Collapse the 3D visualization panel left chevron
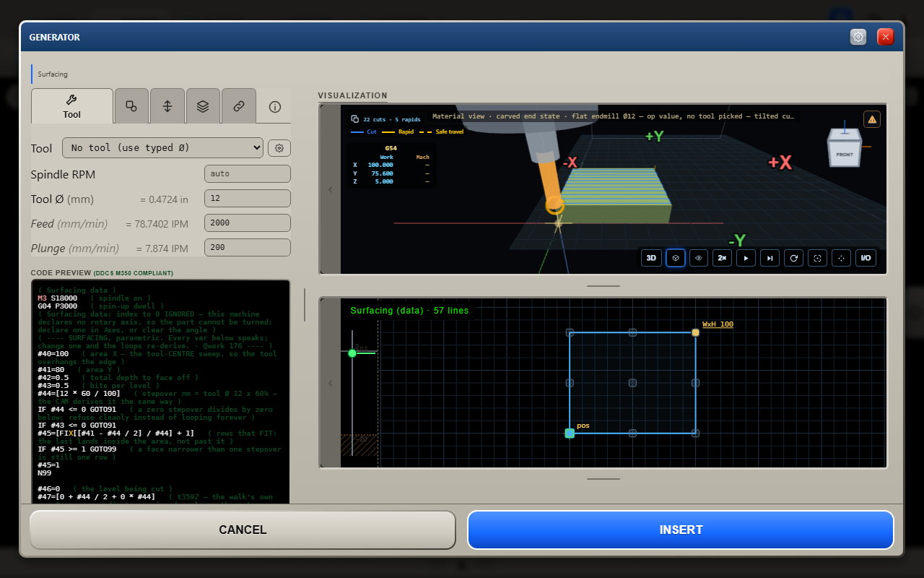924x578 pixels. click(330, 189)
